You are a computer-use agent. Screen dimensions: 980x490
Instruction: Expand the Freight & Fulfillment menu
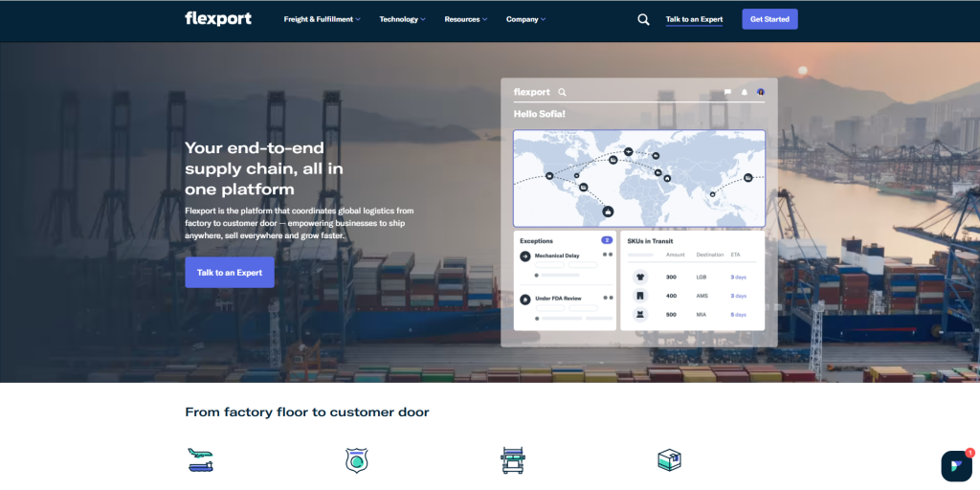[x=322, y=19]
